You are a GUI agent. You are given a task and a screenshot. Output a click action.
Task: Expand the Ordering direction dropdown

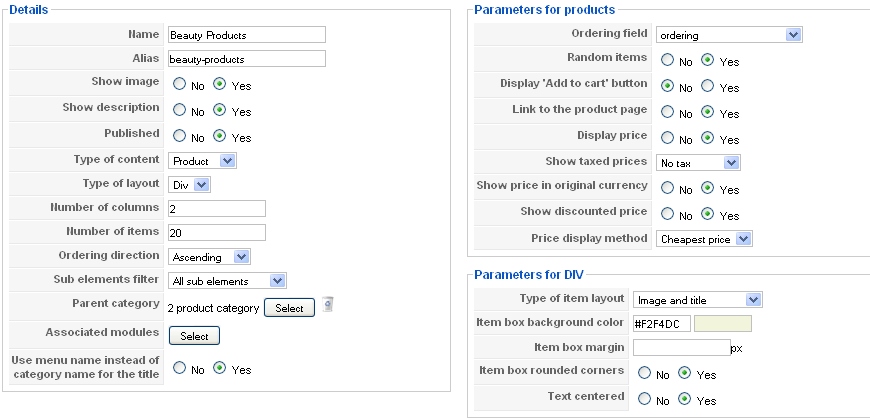point(209,257)
